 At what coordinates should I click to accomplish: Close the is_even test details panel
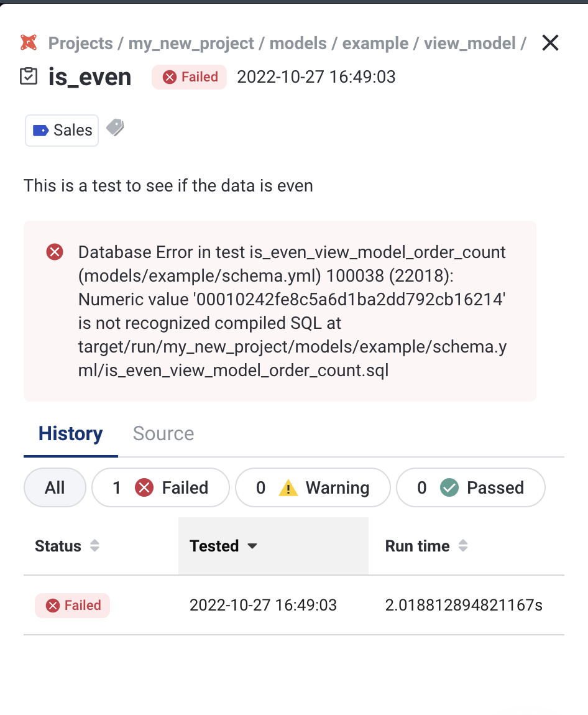[550, 43]
